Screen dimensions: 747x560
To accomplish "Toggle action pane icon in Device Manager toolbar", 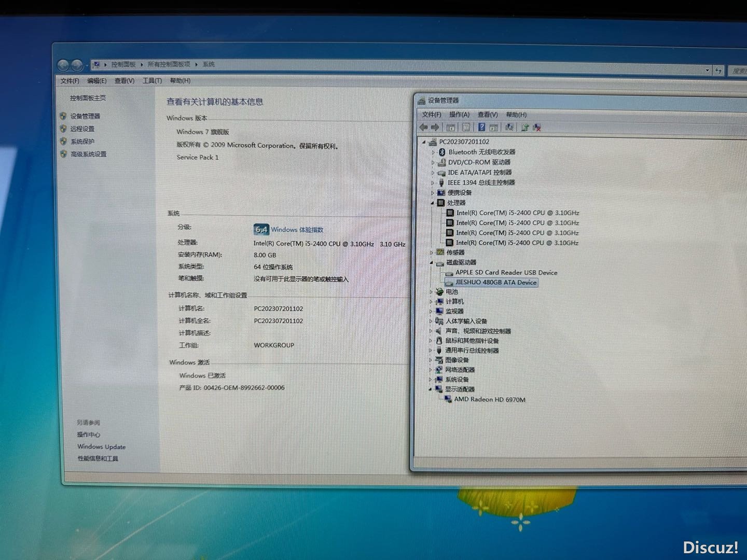I will [494, 127].
